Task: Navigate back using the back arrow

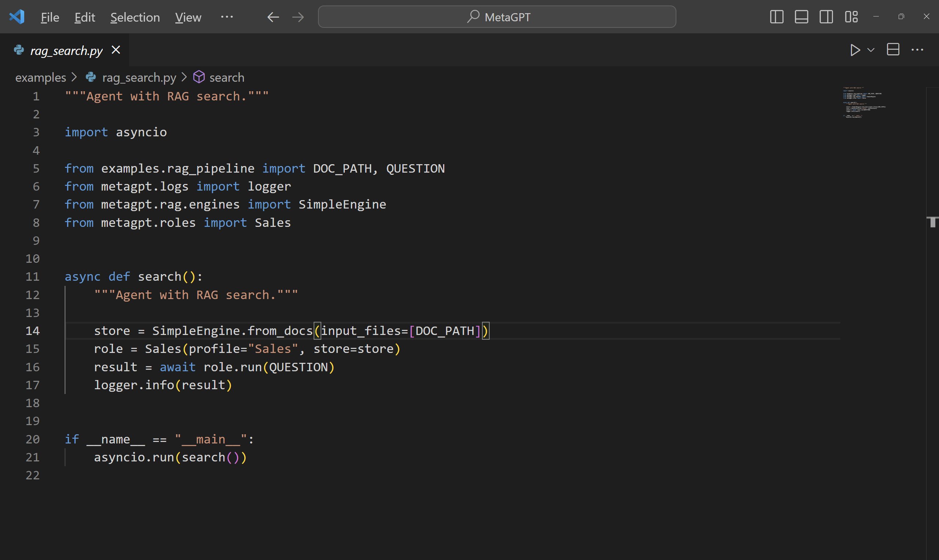Action: pos(273,16)
